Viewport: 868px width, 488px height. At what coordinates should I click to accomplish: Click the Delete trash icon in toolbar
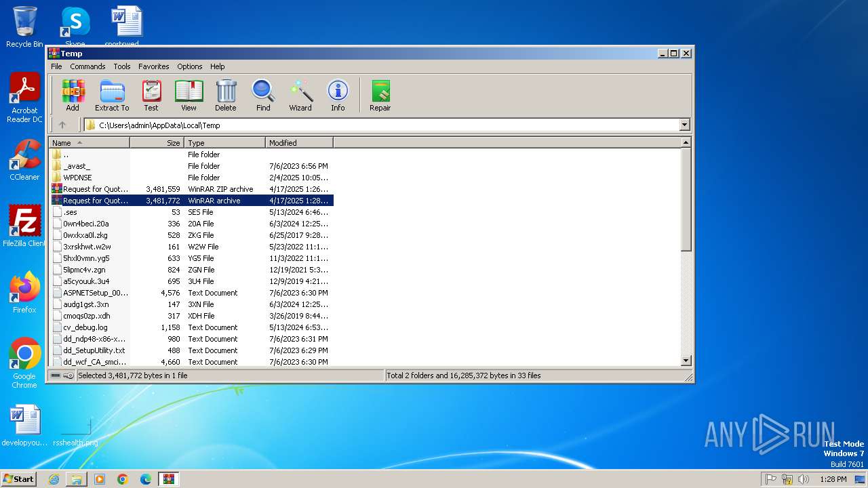click(x=226, y=95)
